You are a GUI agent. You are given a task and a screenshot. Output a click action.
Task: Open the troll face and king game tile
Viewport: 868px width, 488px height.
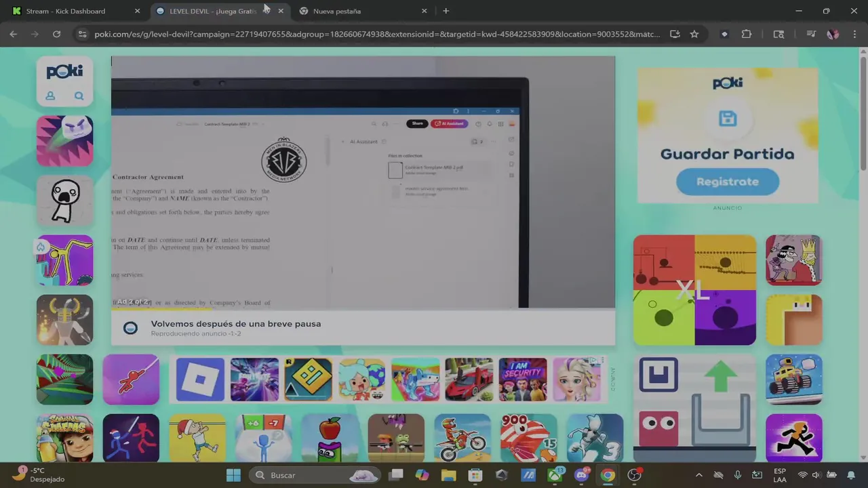point(794,260)
